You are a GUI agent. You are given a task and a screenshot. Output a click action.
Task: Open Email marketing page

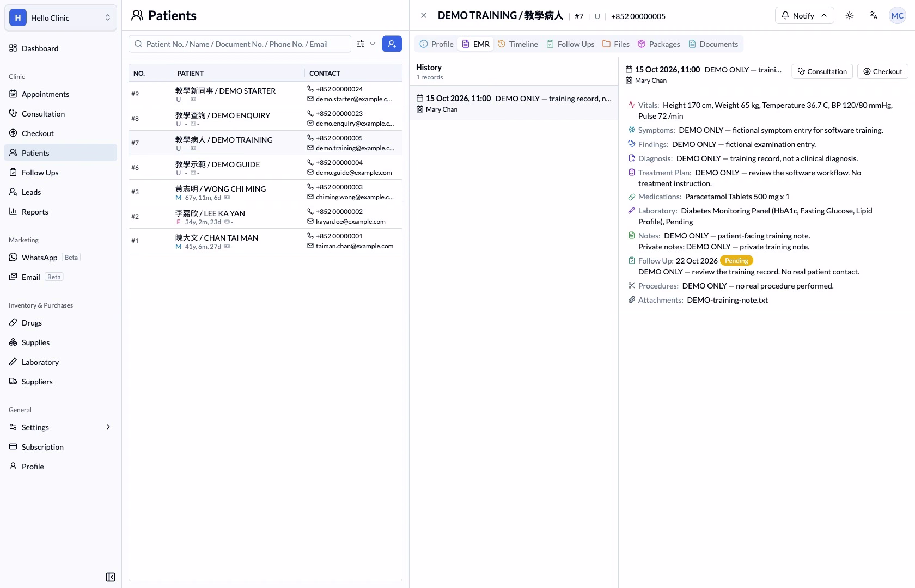(x=60, y=277)
